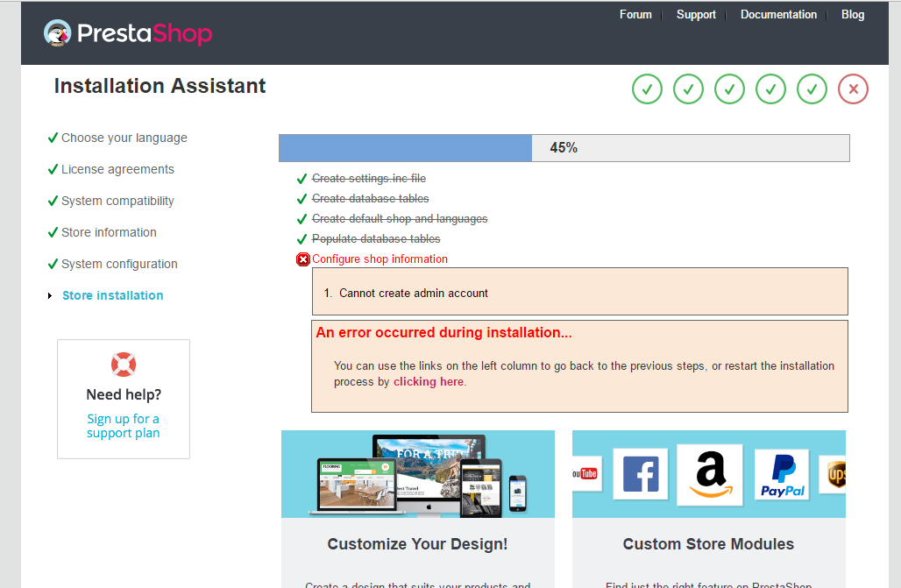
Task: Go back to Store information step
Action: point(110,232)
